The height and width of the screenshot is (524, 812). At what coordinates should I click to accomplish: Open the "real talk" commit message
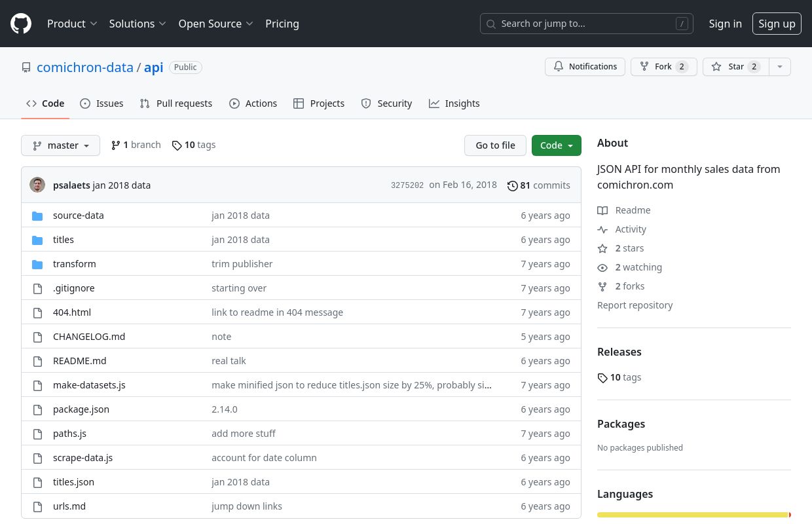[x=229, y=361]
